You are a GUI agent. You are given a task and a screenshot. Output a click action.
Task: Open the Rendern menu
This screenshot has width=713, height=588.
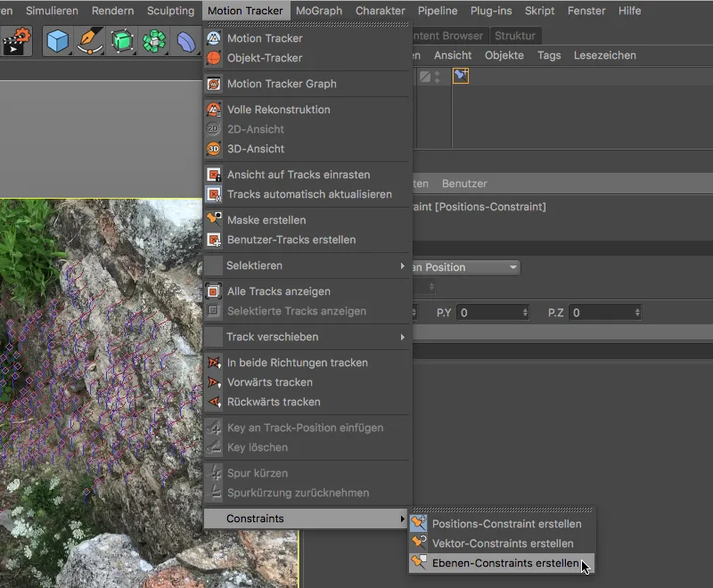pyautogui.click(x=113, y=11)
